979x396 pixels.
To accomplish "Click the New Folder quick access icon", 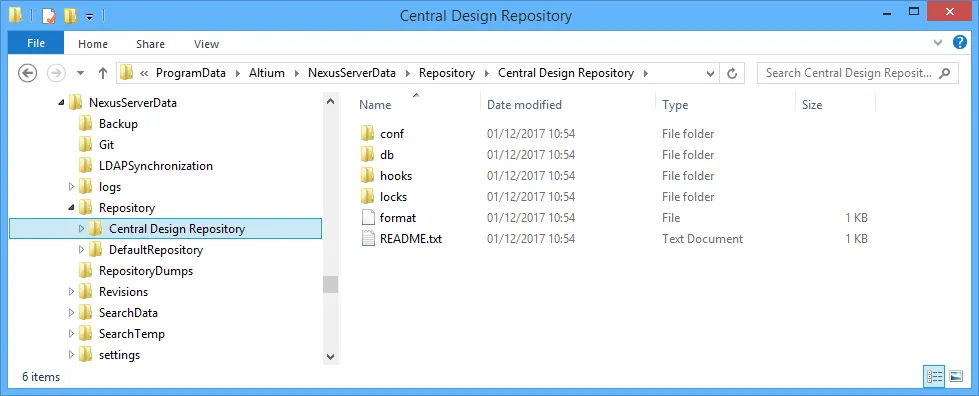I will coord(71,16).
